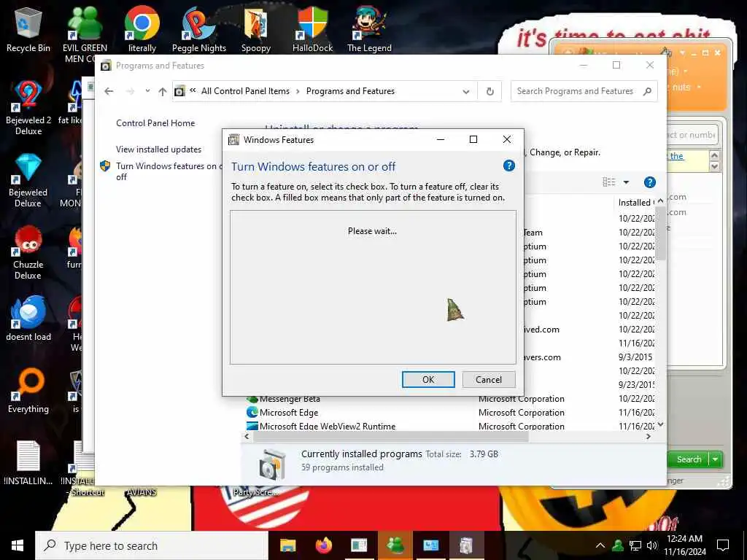This screenshot has height=560, width=747.
Task: Click the help icon in Programs and Features toolbar
Action: 650,182
